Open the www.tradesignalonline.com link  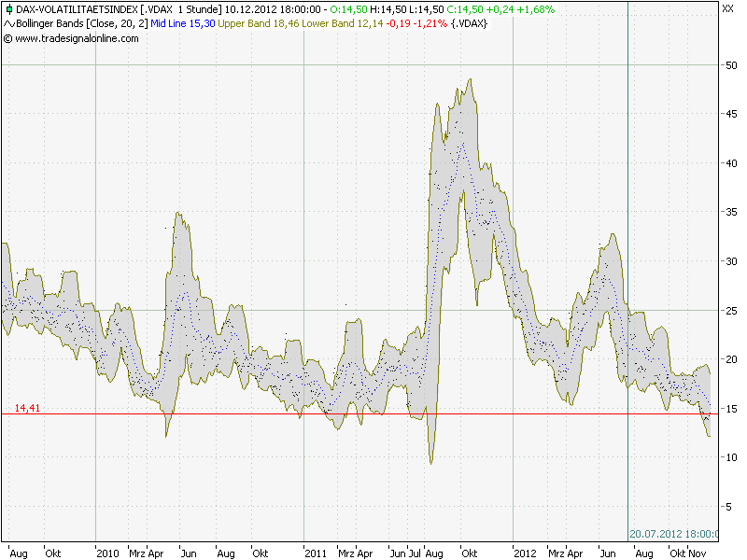pos(77,38)
